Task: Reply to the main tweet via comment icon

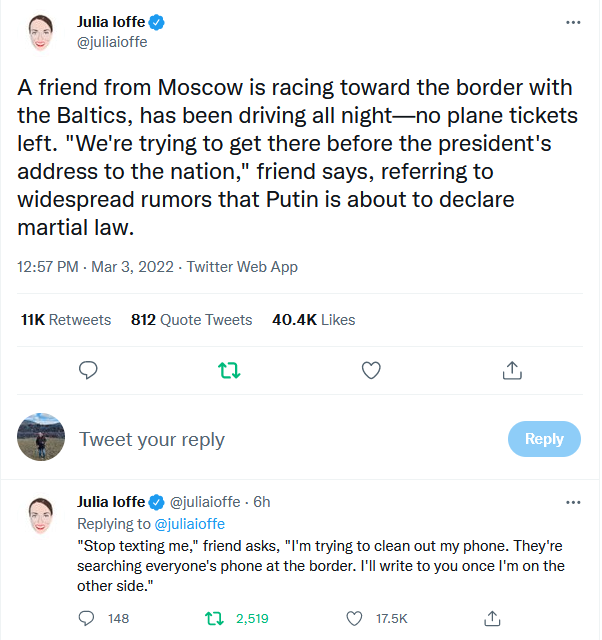Action: [89, 371]
